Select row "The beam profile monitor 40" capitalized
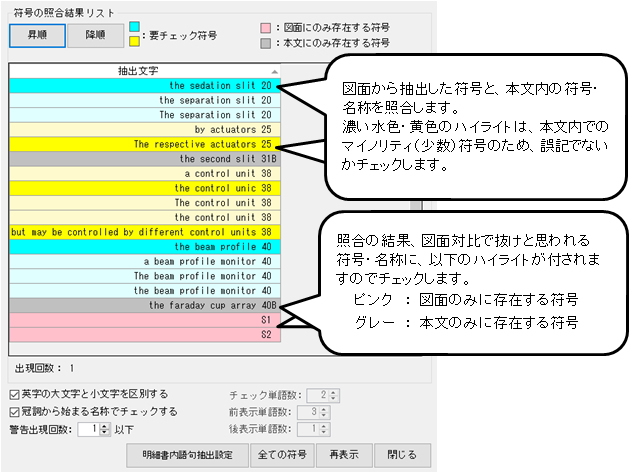633x473 pixels. [x=145, y=276]
